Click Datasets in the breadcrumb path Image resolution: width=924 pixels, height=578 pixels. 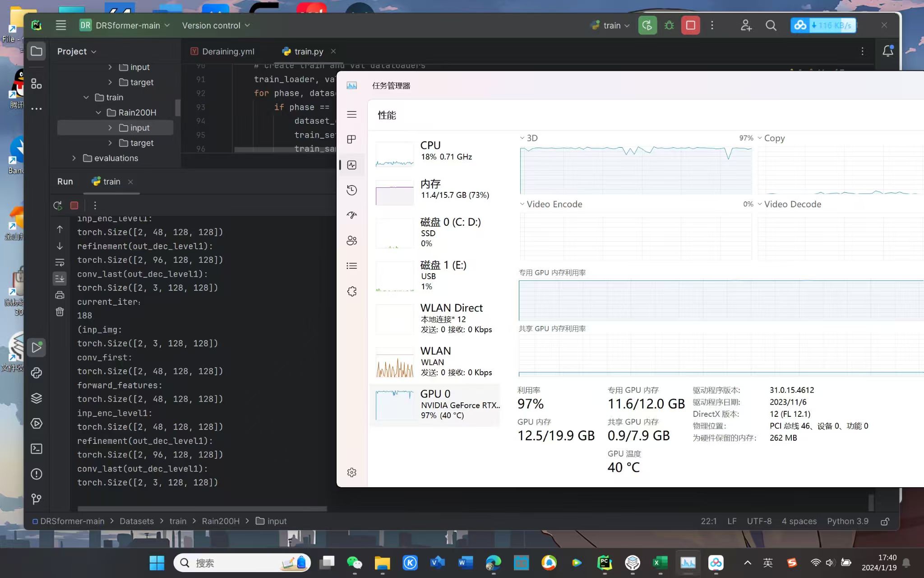[x=137, y=521]
